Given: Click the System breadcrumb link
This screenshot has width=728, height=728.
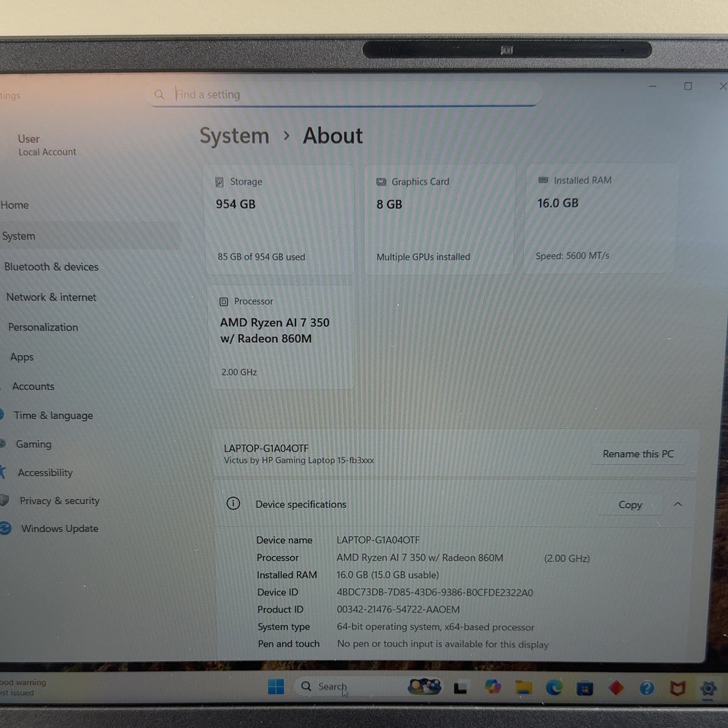Looking at the screenshot, I should coord(234,136).
